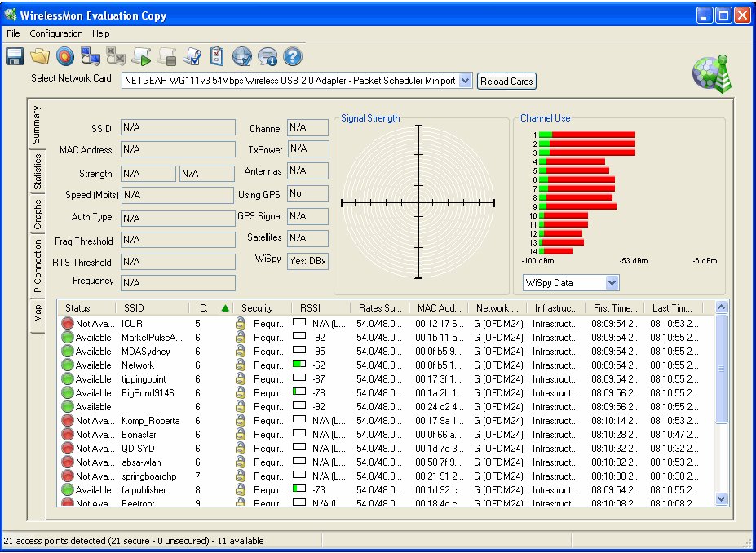This screenshot has height=553, width=756.
Task: Click the signal bar icon for Network row
Action: [x=299, y=364]
